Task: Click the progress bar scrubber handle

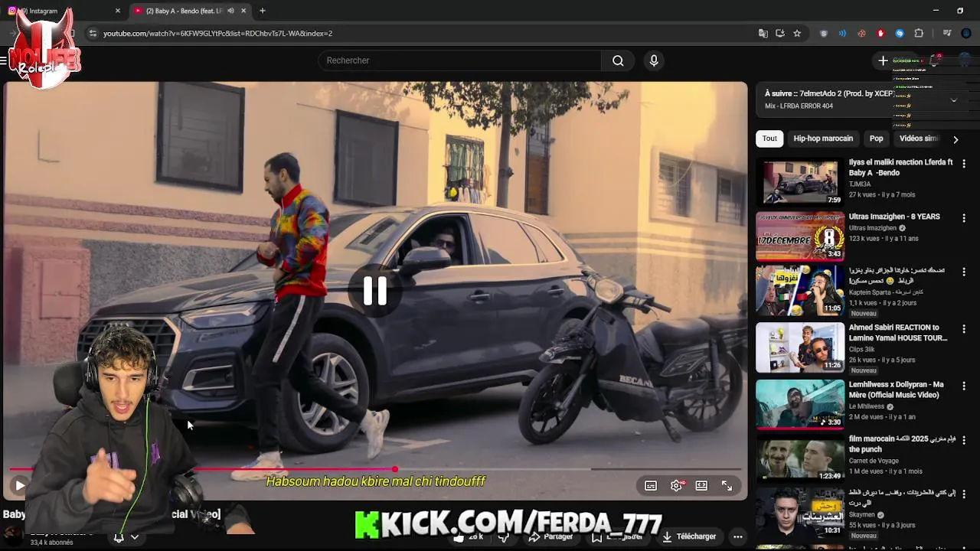Action: click(x=395, y=469)
